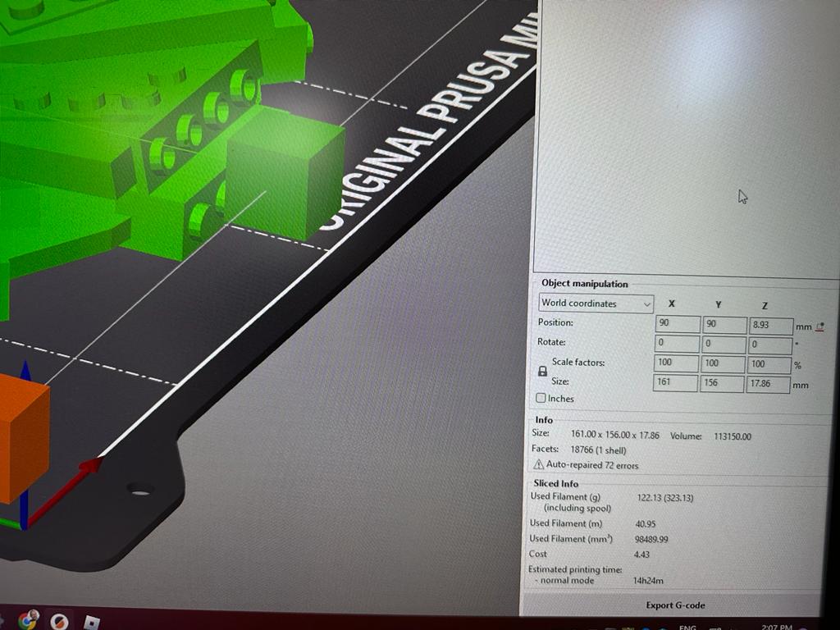Click the drop-to-bed icon beside Position
This screenshot has width=840, height=630.
click(x=819, y=326)
